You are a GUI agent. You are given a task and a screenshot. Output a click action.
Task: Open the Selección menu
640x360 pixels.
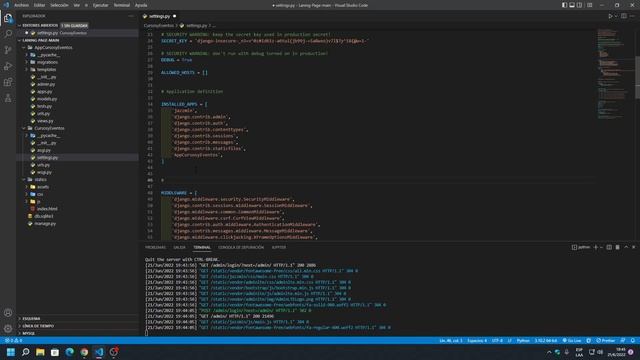point(59,5)
